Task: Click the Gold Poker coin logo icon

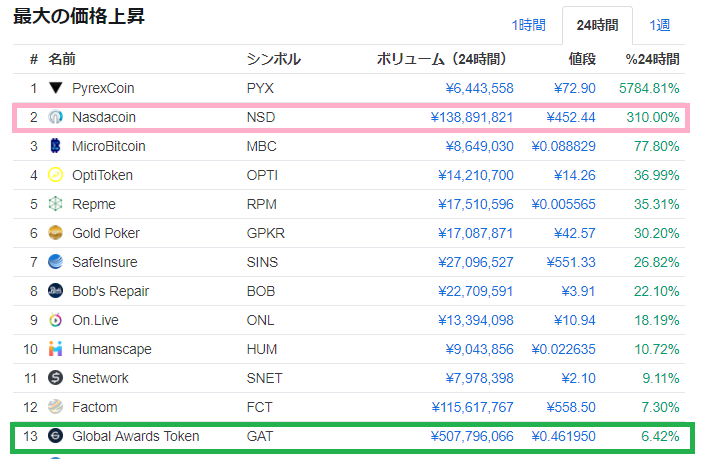Action: click(x=56, y=233)
